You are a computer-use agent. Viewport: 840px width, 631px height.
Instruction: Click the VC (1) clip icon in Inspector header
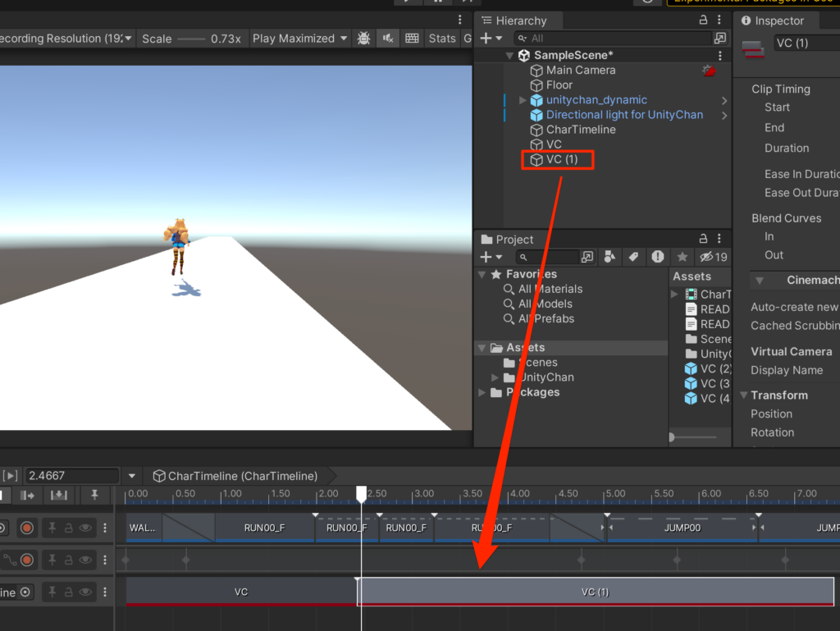[x=753, y=49]
